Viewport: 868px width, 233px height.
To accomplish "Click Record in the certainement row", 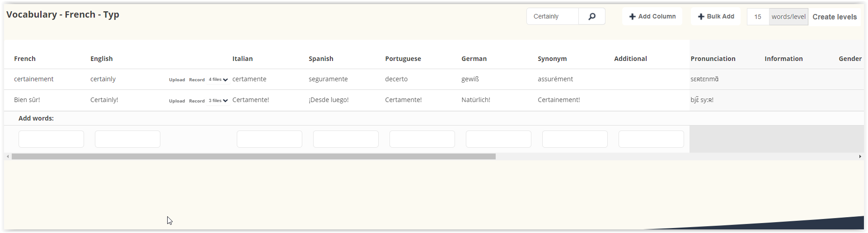I will (x=197, y=80).
